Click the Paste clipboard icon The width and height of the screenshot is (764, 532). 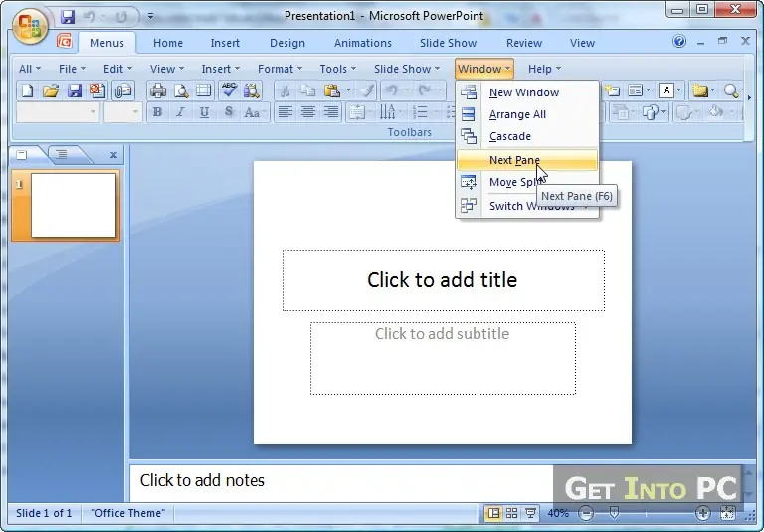click(331, 90)
